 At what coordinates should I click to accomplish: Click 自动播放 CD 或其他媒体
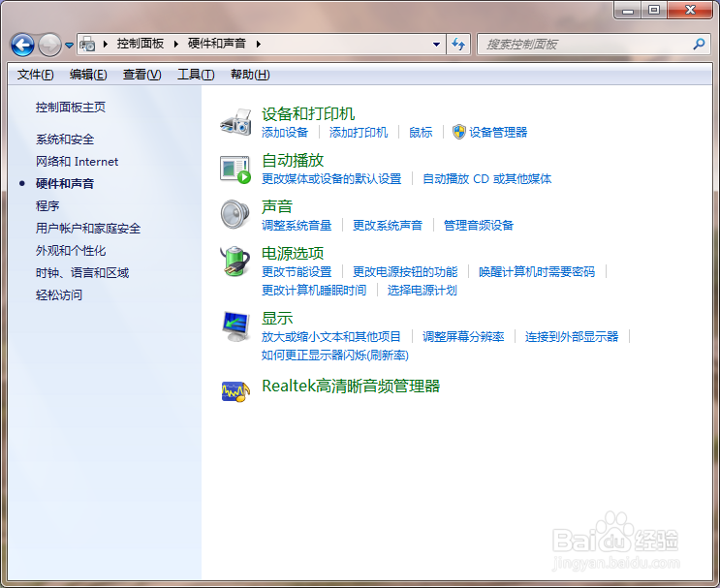(x=486, y=179)
